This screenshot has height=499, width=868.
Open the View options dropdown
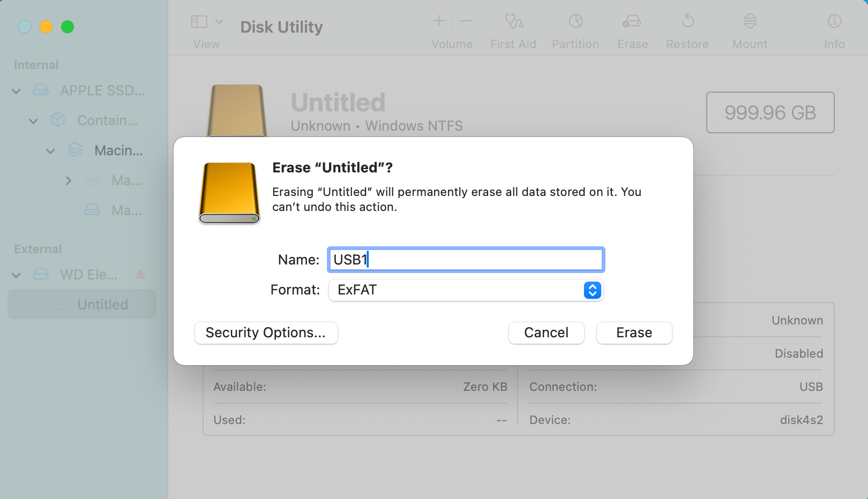pyautogui.click(x=220, y=21)
